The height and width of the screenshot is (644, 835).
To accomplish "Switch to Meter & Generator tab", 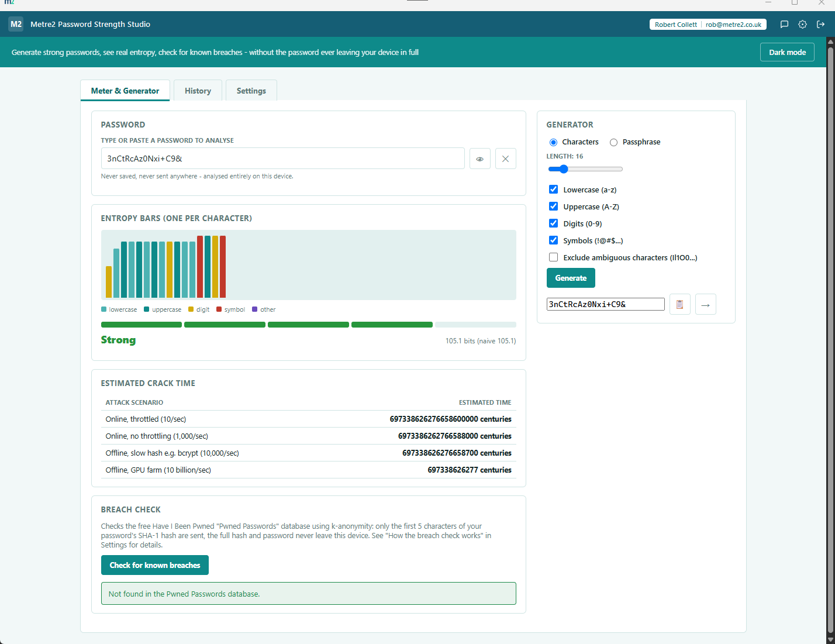I will (125, 91).
